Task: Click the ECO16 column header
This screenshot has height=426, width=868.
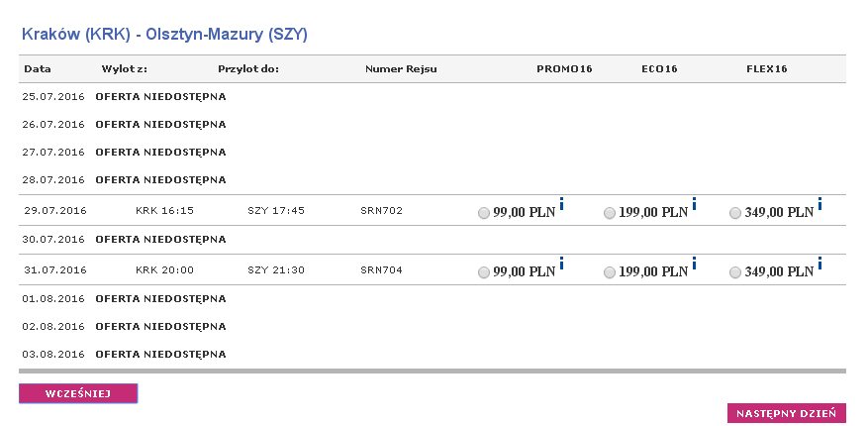Action: [x=659, y=69]
